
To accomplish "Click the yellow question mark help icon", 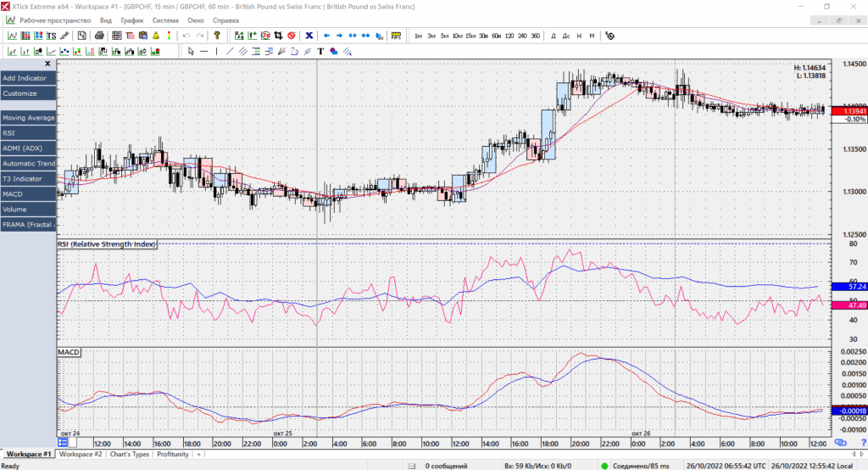I will (217, 36).
